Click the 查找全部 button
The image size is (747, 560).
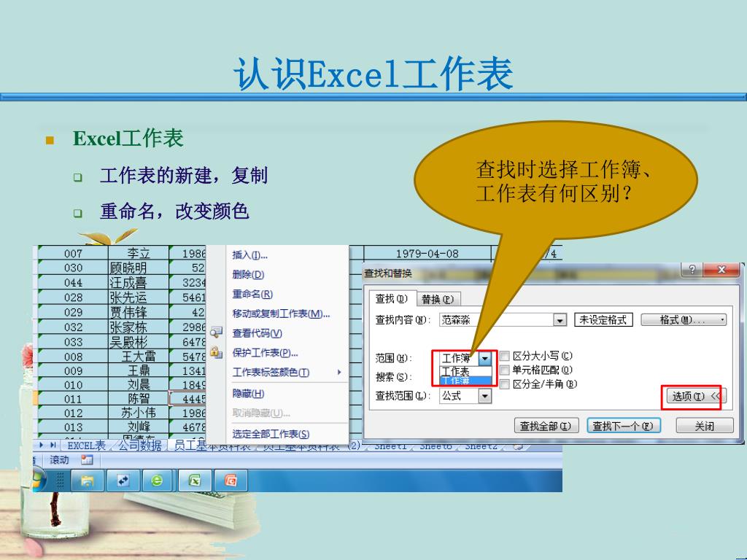(x=546, y=426)
